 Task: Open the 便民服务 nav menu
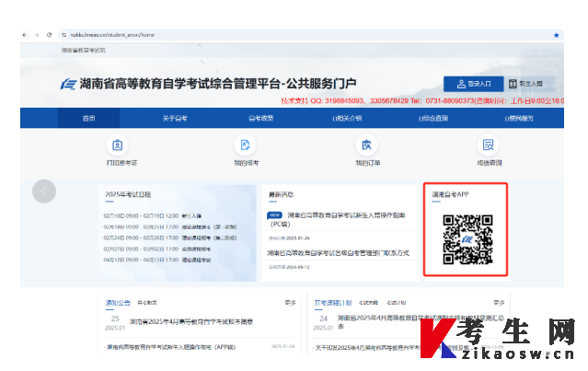(x=519, y=119)
